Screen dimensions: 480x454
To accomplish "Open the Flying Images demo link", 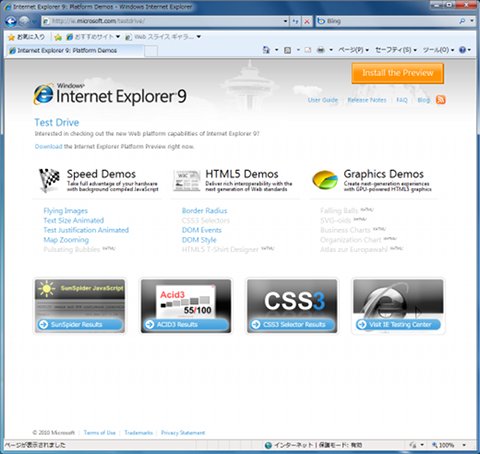I will pos(65,211).
